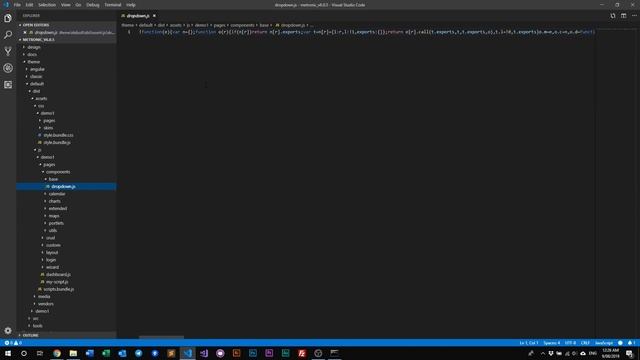Click the editor horizontal scrollbar
The width and height of the screenshot is (640, 360).
tap(161, 337)
